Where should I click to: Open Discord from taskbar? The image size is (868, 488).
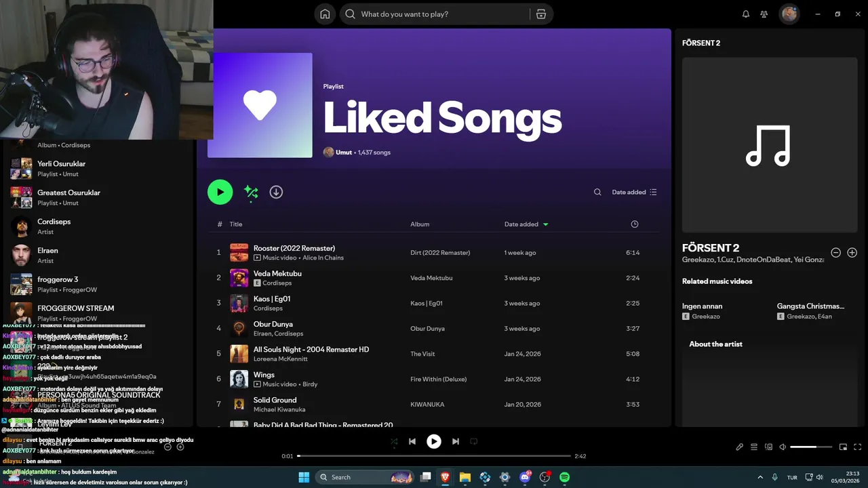(x=525, y=477)
